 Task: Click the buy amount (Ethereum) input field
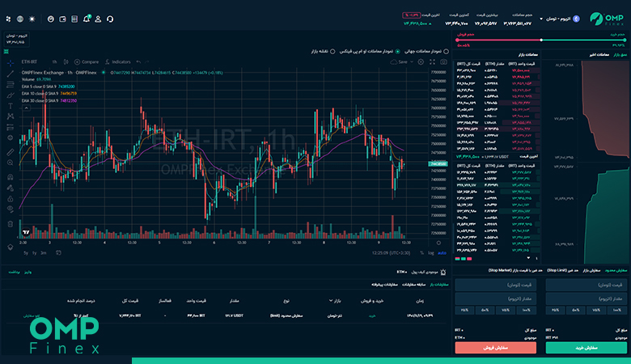tap(586, 298)
